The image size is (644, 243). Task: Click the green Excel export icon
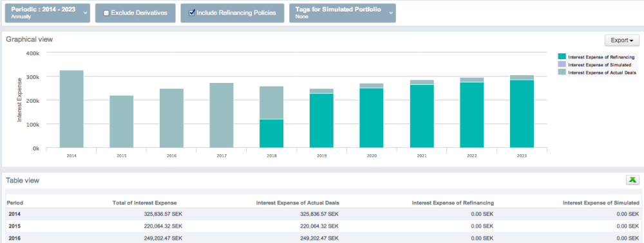[632, 180]
